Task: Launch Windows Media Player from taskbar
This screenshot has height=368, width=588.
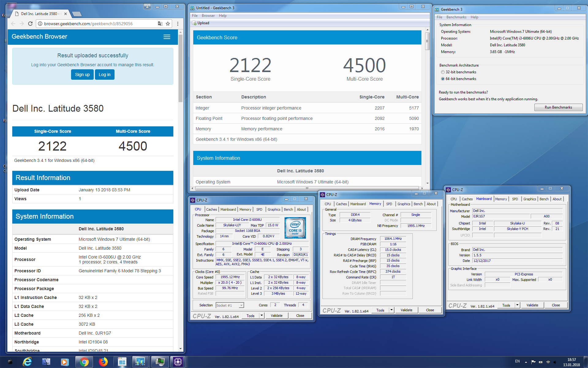Action: [x=65, y=362]
